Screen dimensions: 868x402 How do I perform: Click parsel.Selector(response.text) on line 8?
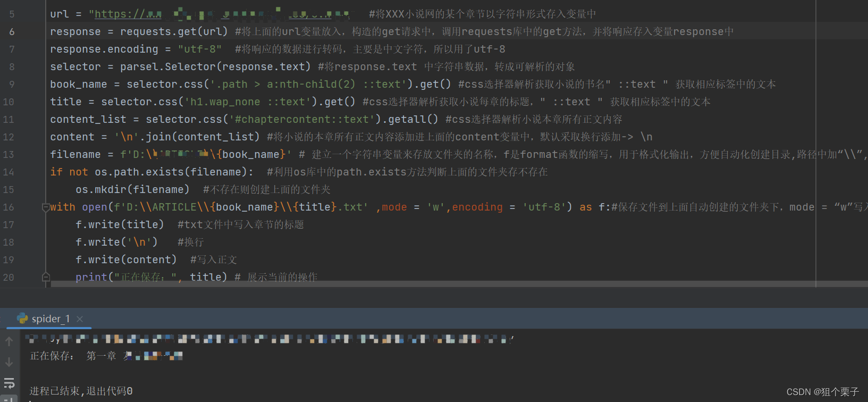215,66
